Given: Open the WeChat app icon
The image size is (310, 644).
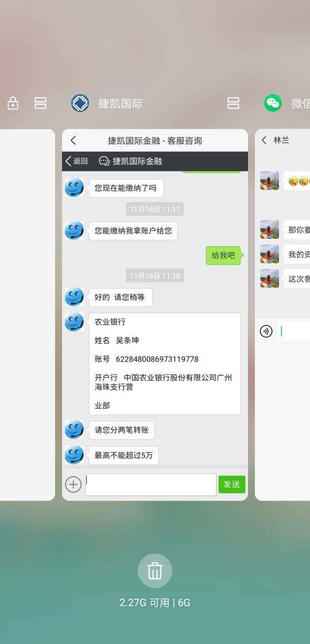Looking at the screenshot, I should click(x=273, y=103).
